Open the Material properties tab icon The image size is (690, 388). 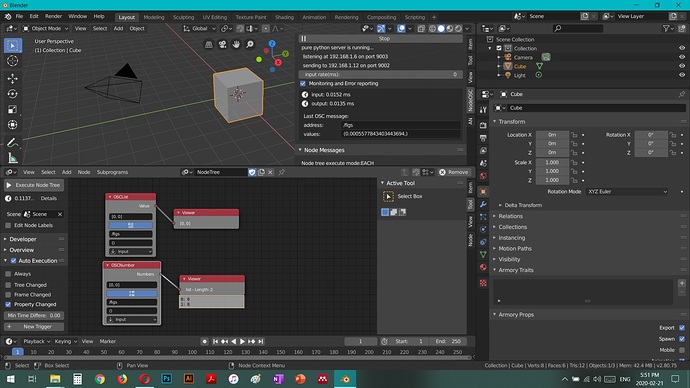483,267
